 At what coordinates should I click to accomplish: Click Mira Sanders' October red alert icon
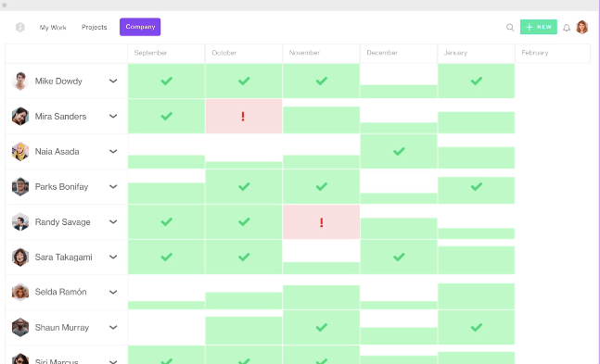243,116
